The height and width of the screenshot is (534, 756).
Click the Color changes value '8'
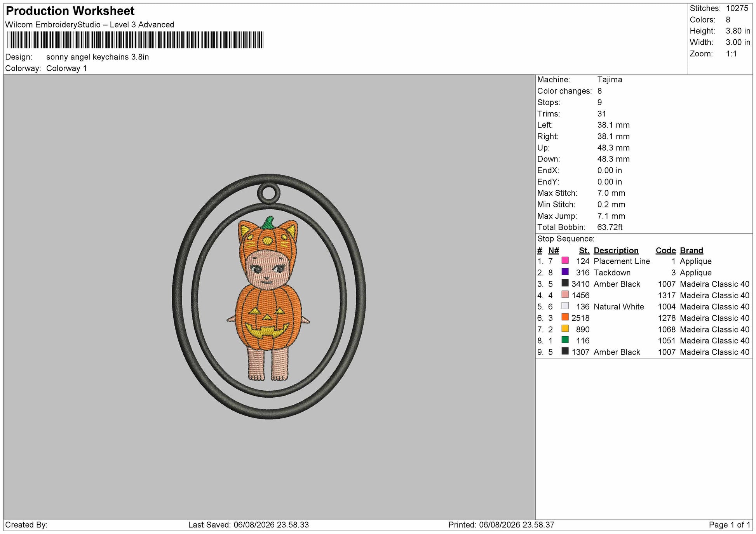coord(599,91)
